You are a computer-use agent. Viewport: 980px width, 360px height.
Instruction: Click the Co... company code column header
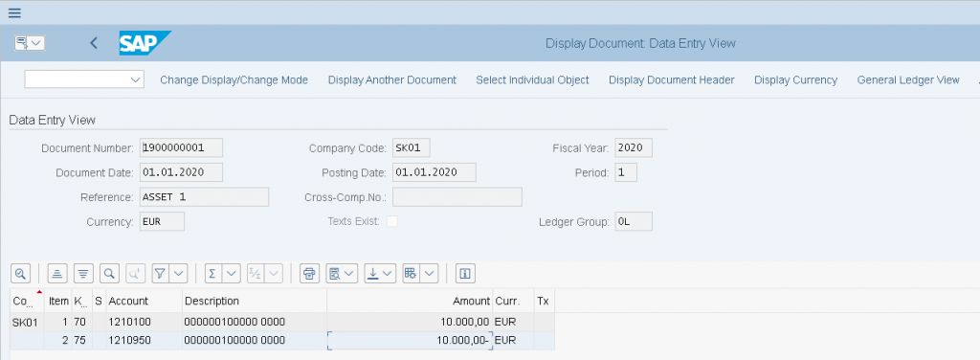coord(28,301)
